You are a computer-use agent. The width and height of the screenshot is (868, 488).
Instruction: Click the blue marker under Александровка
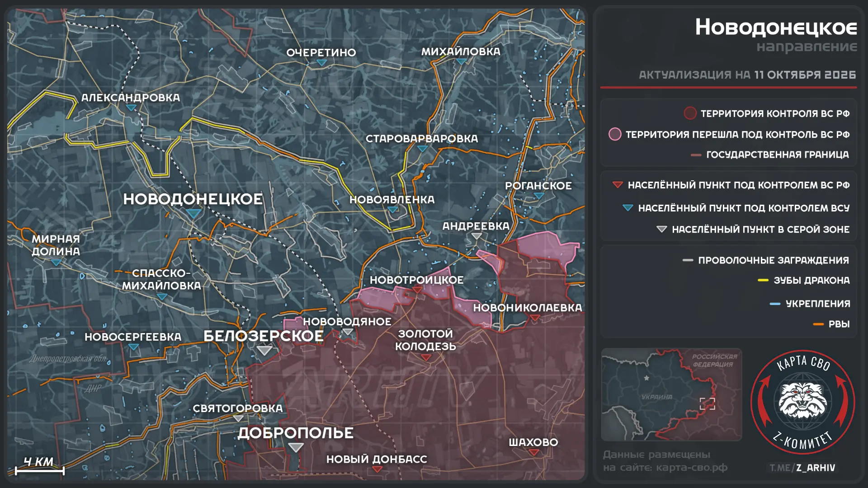(131, 108)
